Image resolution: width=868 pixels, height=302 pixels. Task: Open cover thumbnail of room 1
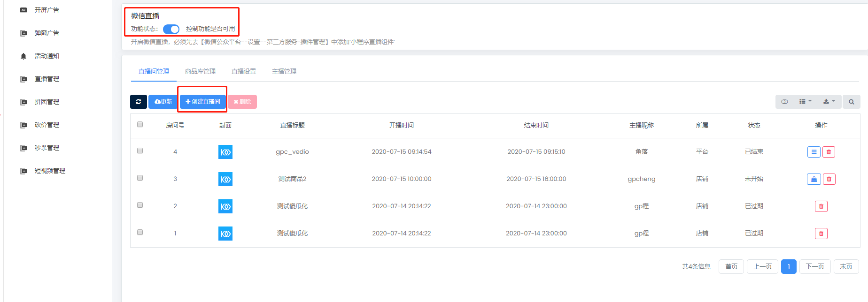225,234
